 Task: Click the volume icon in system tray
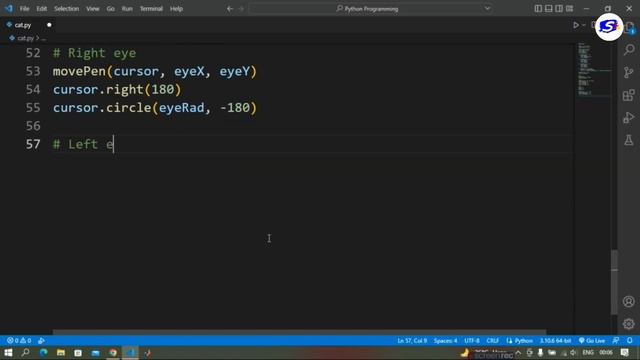[573, 353]
